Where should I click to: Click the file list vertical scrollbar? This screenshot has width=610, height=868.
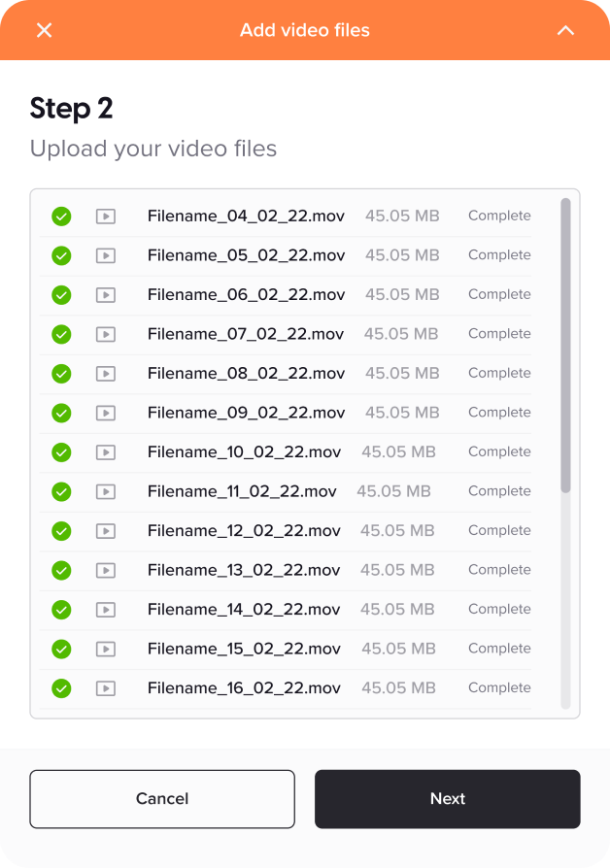pos(565,345)
